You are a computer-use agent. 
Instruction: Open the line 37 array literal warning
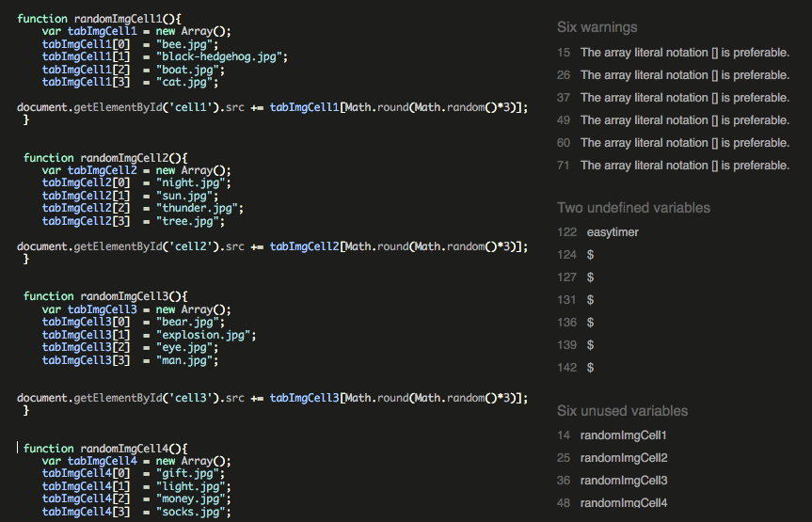(x=673, y=98)
